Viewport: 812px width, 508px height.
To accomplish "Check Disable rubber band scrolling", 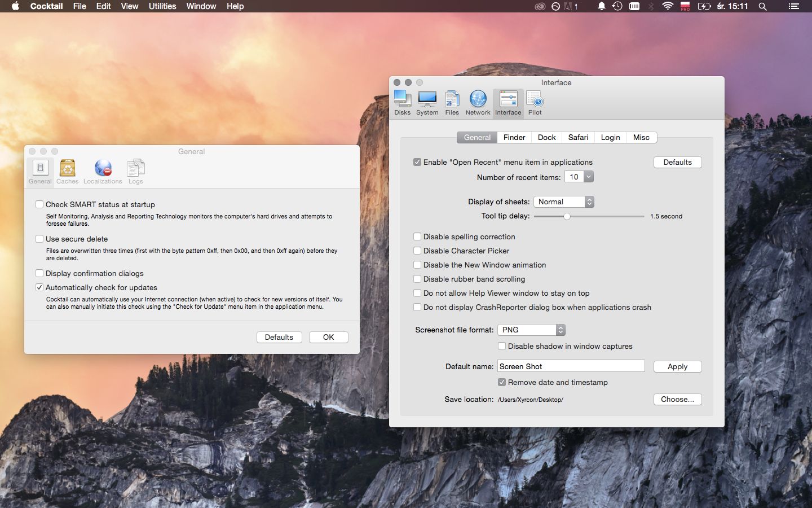I will click(x=417, y=279).
